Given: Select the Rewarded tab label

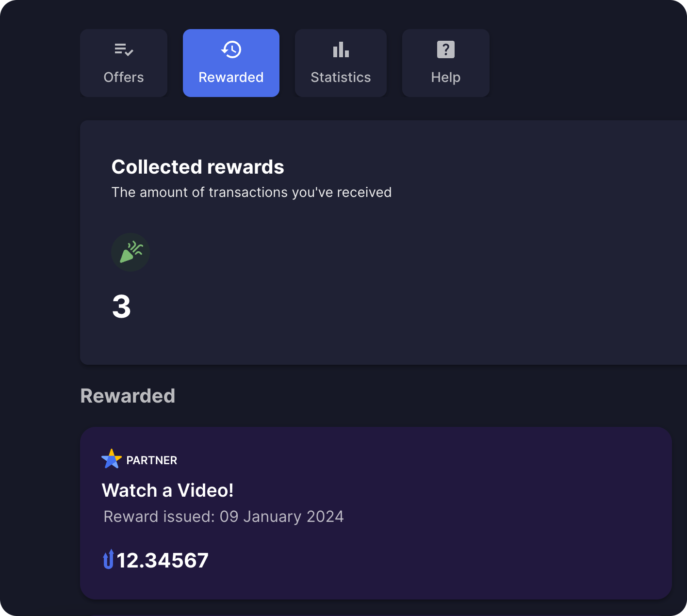Looking at the screenshot, I should pos(231,78).
